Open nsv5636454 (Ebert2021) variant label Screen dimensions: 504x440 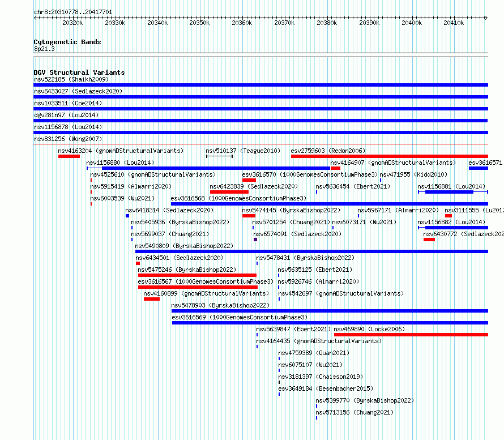click(353, 186)
